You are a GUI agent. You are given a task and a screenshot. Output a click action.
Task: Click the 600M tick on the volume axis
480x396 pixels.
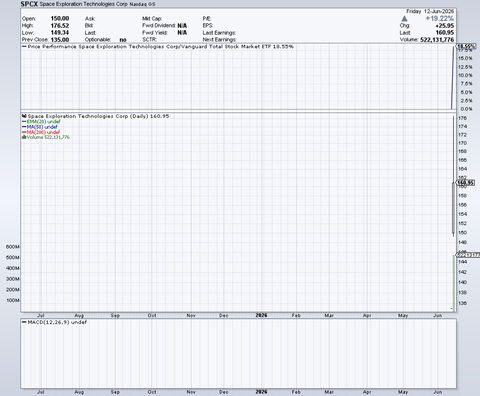[x=13, y=247]
